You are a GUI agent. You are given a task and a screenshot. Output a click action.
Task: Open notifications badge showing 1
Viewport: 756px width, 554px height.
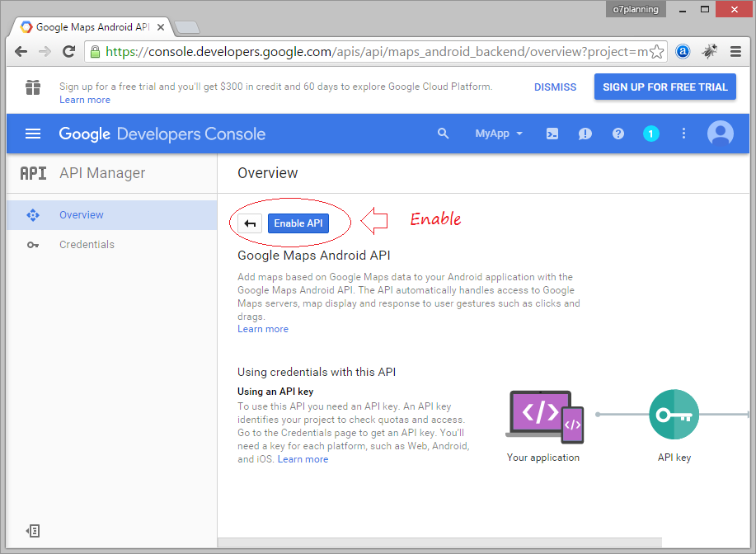pos(651,134)
